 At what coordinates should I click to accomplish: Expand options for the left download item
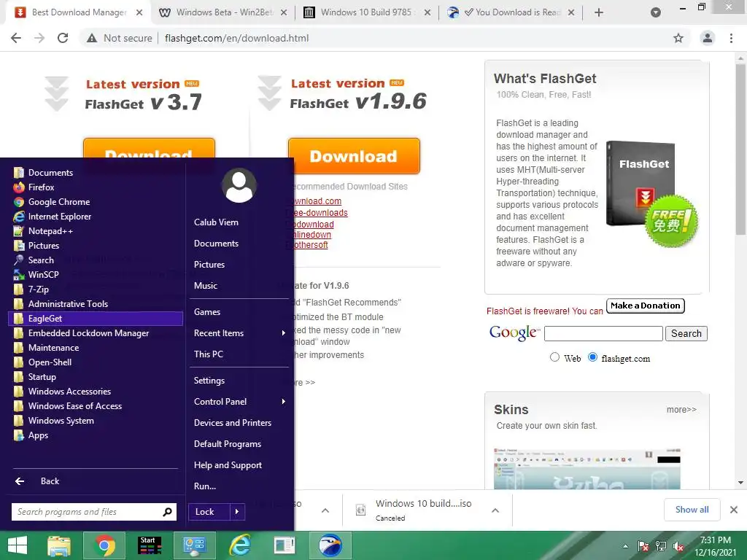click(325, 510)
